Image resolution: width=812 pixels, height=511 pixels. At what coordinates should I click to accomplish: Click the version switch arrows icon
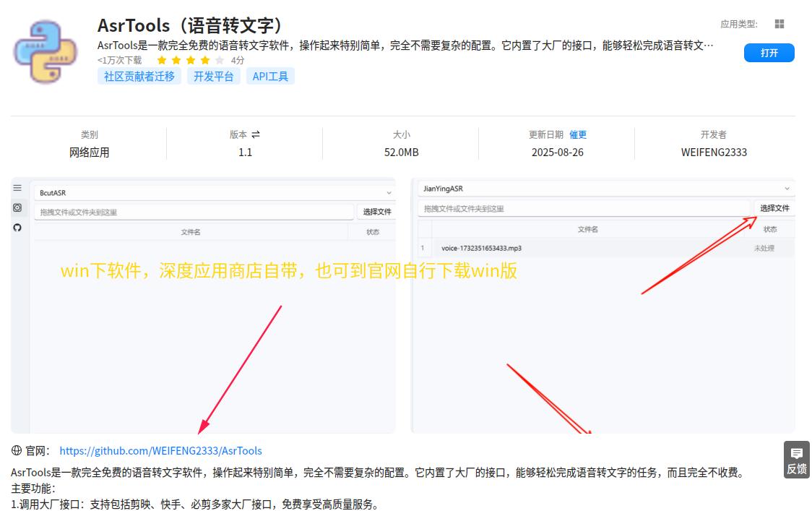255,134
